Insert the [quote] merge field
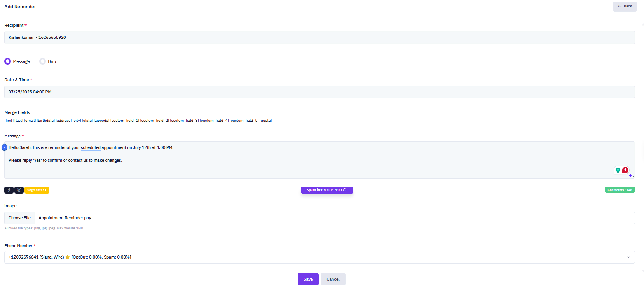This screenshot has width=644, height=292. click(265, 121)
